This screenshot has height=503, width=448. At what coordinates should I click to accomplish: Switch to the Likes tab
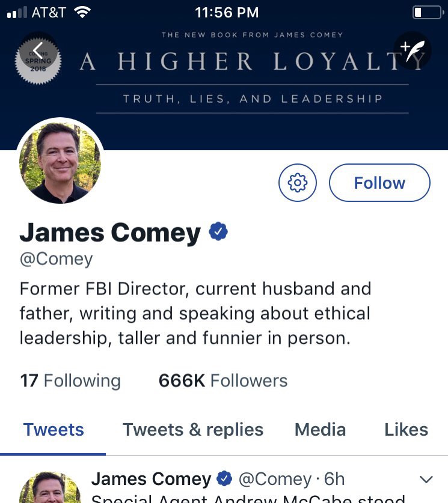[x=406, y=430]
